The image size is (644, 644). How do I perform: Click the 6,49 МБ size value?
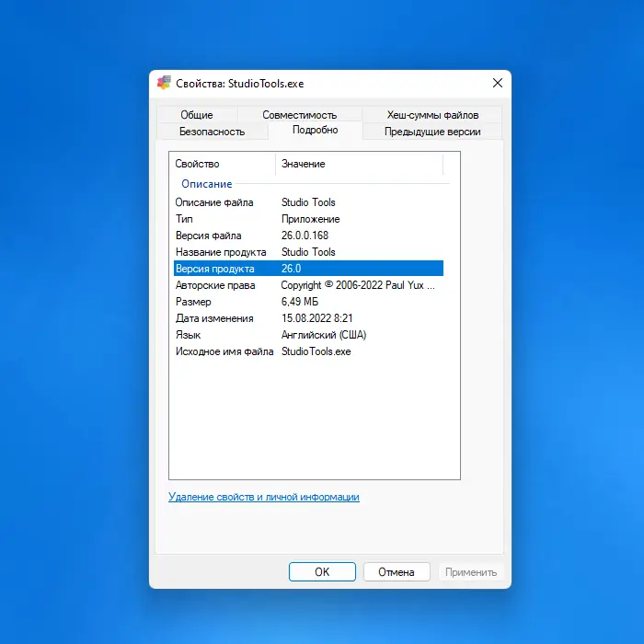pos(300,302)
